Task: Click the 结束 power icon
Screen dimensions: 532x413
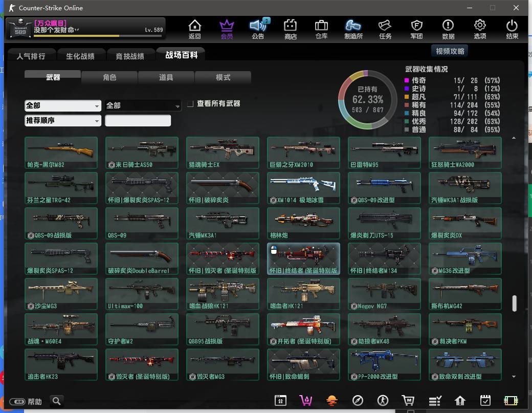Action: coord(512,29)
